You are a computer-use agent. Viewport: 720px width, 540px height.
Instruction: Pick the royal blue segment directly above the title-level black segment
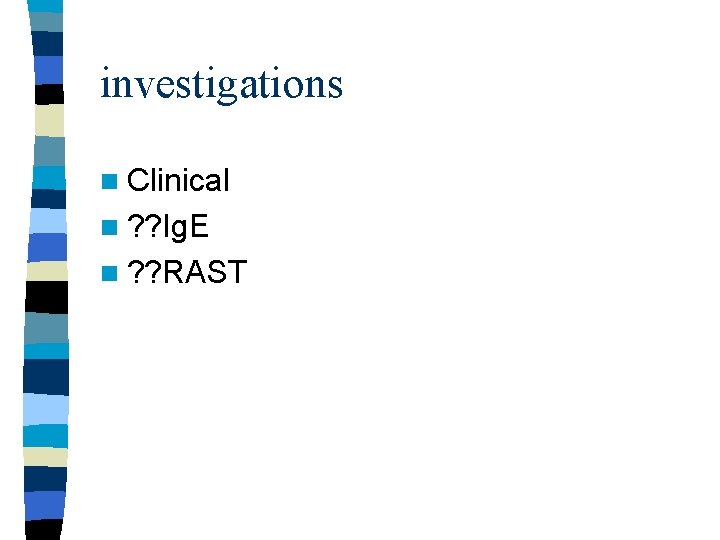point(48,70)
